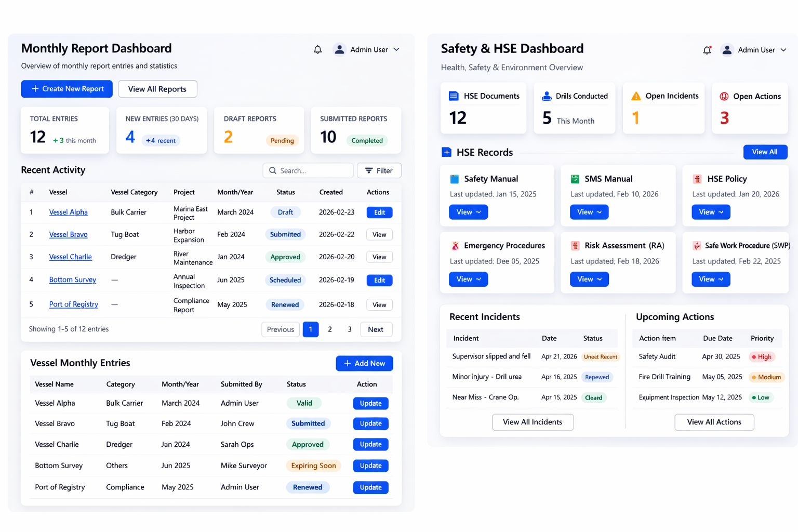Open the View dropdown under SMS Manual
798x532 pixels.
(589, 212)
